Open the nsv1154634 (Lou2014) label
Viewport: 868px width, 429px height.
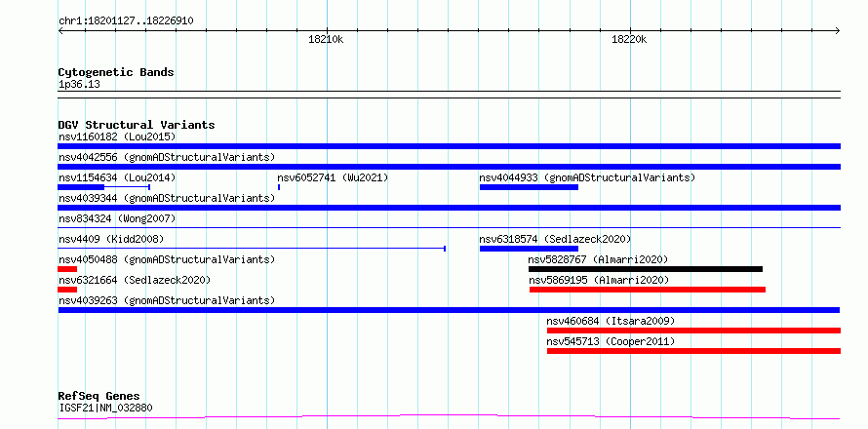coord(117,177)
